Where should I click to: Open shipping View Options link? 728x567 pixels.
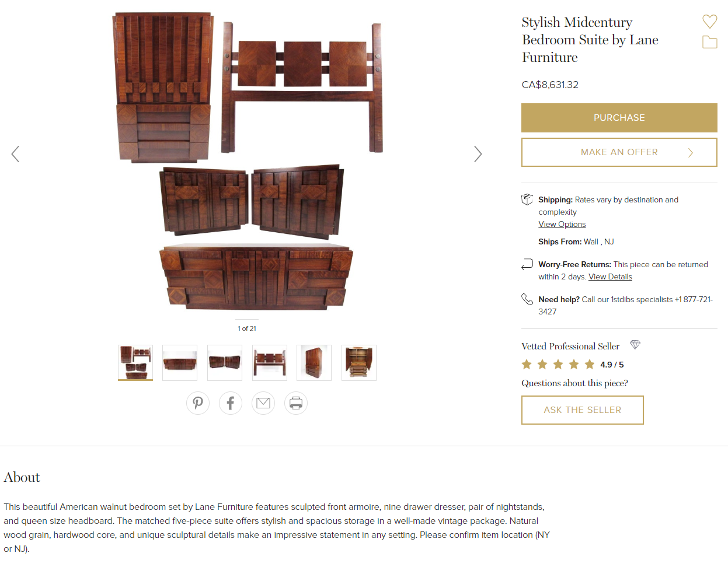pos(562,225)
